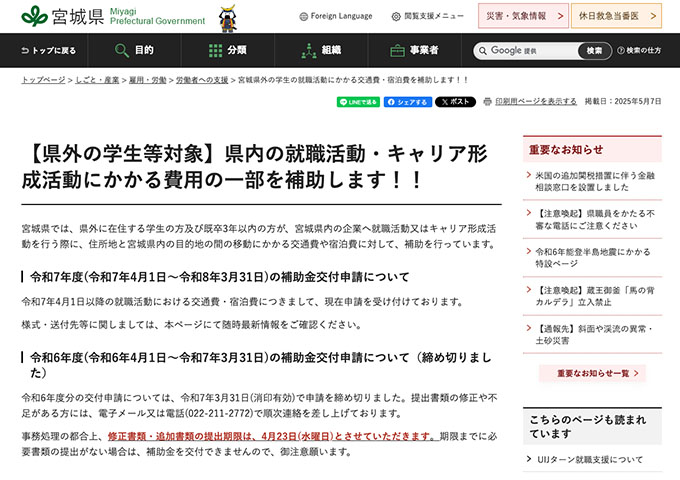Focus the Google search input field
This screenshot has width=680, height=480.
point(526,51)
